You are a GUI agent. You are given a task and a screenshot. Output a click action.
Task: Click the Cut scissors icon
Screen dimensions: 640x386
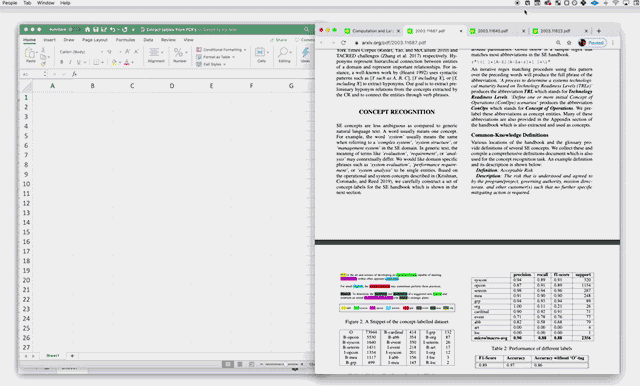coord(43,50)
